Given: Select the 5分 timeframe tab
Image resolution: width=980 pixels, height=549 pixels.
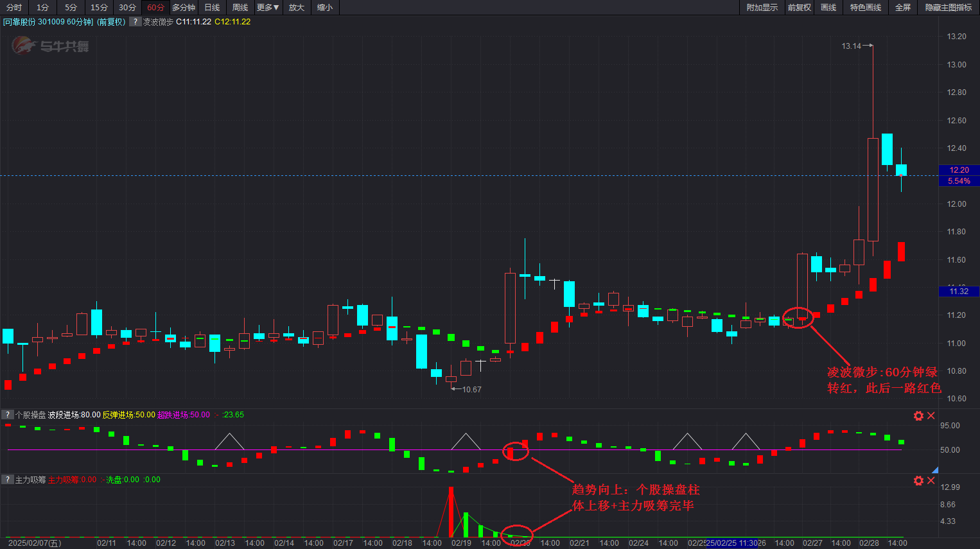Looking at the screenshot, I should click(71, 7).
